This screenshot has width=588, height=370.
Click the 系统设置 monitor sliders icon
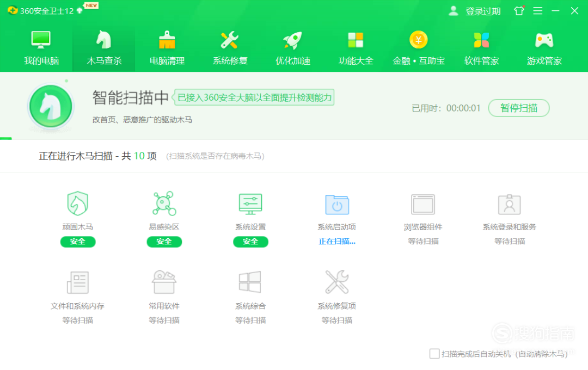pyautogui.click(x=250, y=204)
